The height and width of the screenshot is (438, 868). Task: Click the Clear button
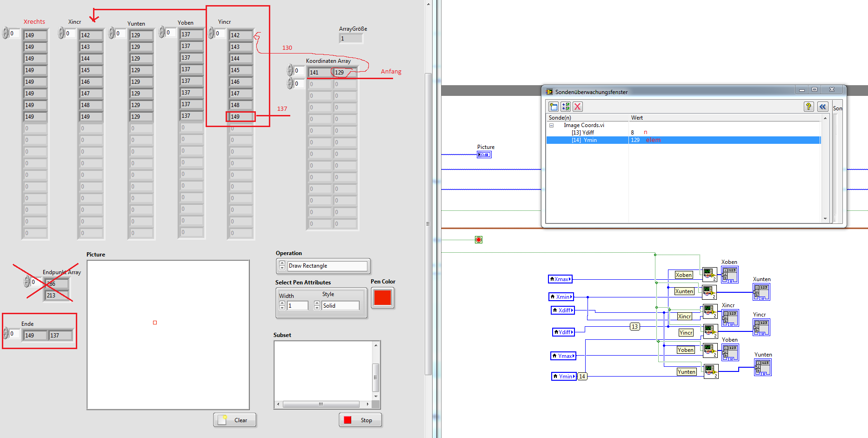click(x=235, y=420)
